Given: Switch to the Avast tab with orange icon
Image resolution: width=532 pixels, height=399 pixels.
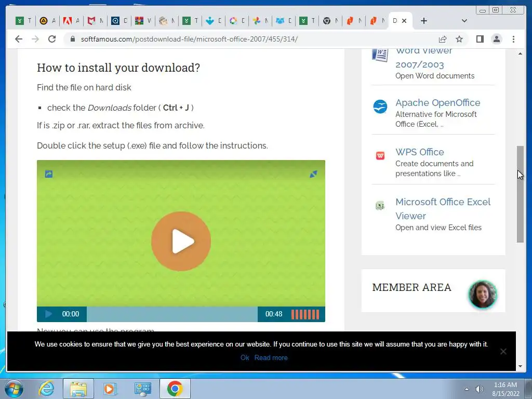Looking at the screenshot, I should pos(44,21).
